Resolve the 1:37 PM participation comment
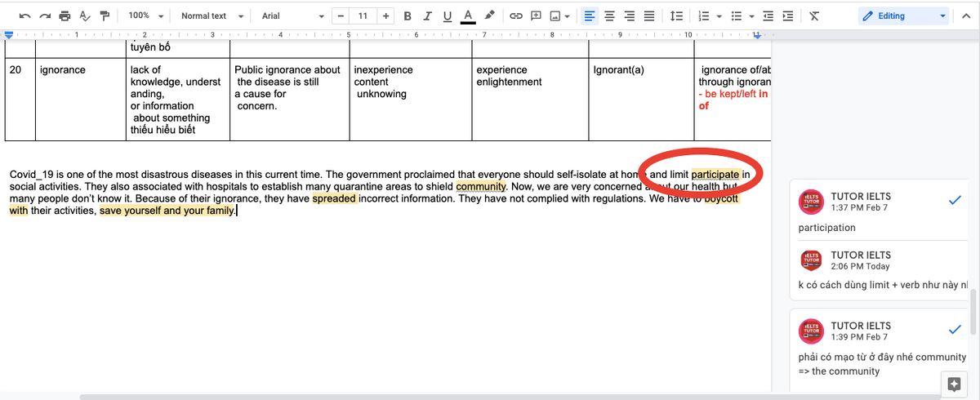The image size is (980, 400). 956,201
